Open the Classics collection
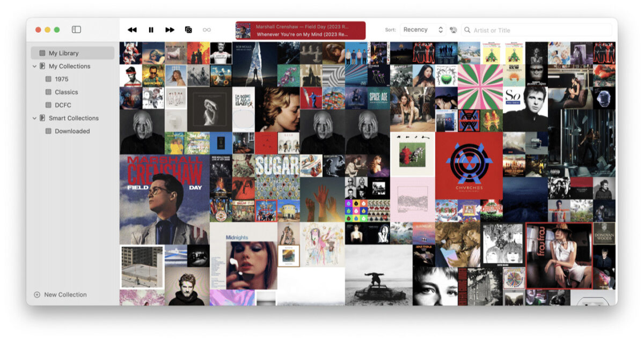Viewport: 644px width, 340px height. tap(66, 92)
